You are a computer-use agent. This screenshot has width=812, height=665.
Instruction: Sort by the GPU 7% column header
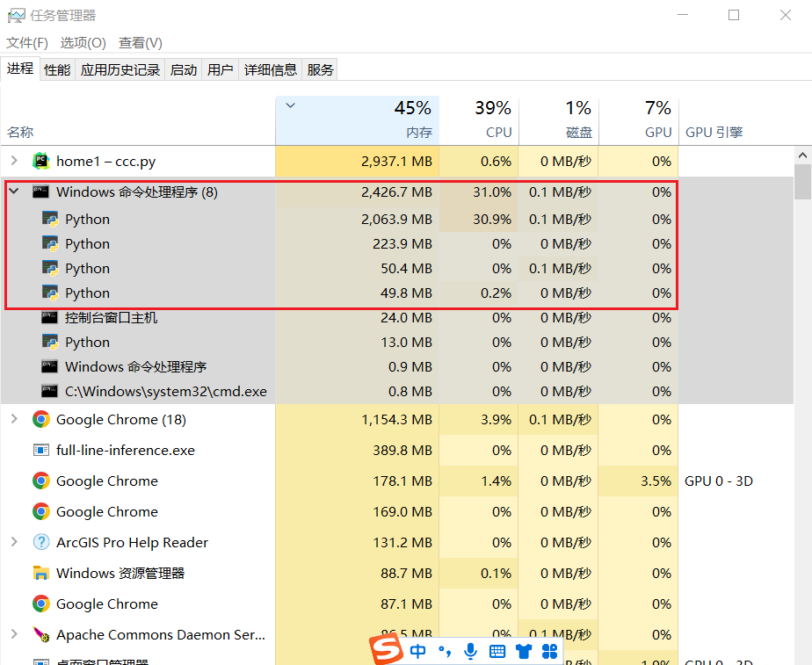click(x=639, y=120)
